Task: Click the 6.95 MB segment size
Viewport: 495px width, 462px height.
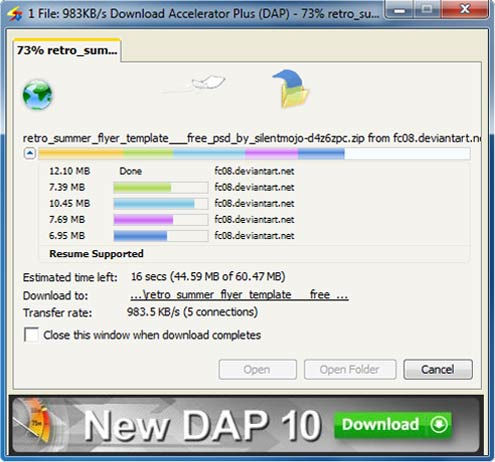Action: pyautogui.click(x=67, y=236)
